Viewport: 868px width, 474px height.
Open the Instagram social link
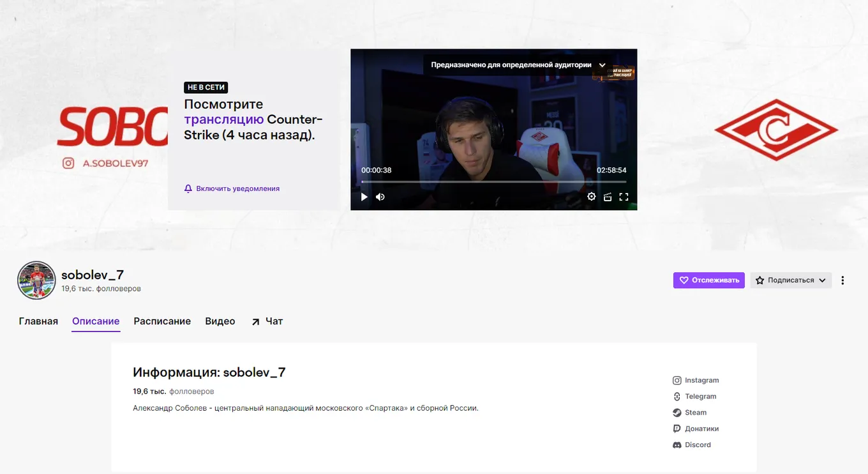coord(696,380)
